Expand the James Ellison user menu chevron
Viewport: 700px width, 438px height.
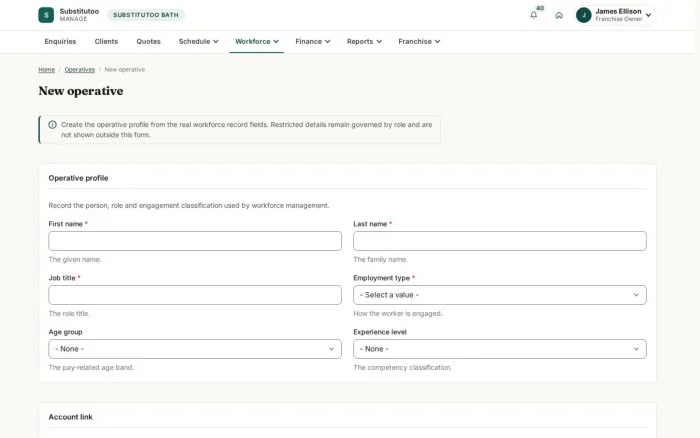pos(648,15)
